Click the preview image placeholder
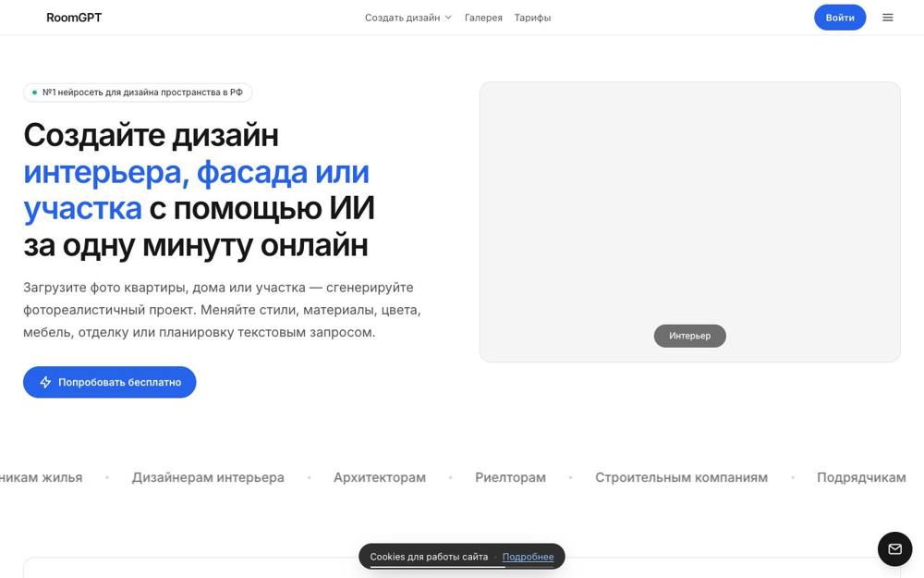This screenshot has width=924, height=578. pyautogui.click(x=689, y=222)
